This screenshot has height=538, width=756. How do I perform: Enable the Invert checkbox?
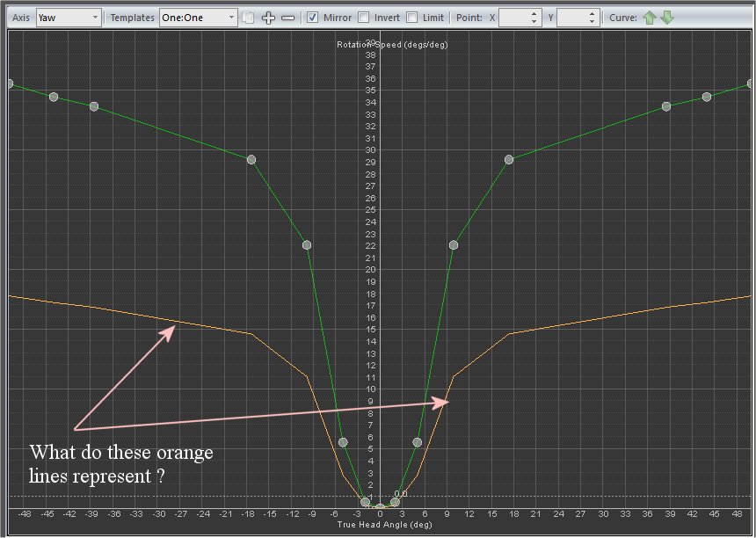(x=364, y=18)
